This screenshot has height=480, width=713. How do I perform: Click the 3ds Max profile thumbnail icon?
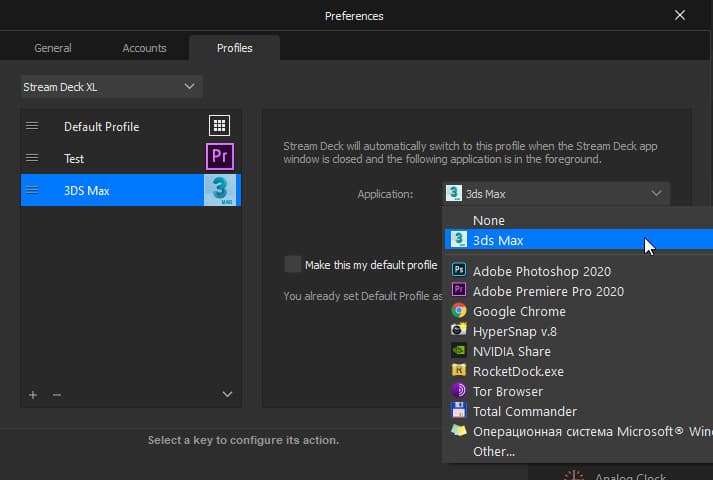pyautogui.click(x=220, y=190)
